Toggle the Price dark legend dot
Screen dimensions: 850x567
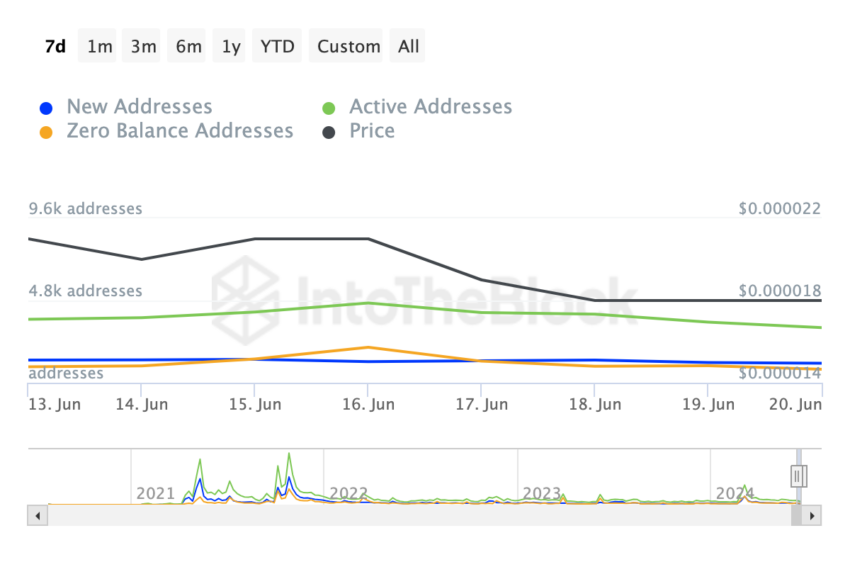tap(329, 132)
